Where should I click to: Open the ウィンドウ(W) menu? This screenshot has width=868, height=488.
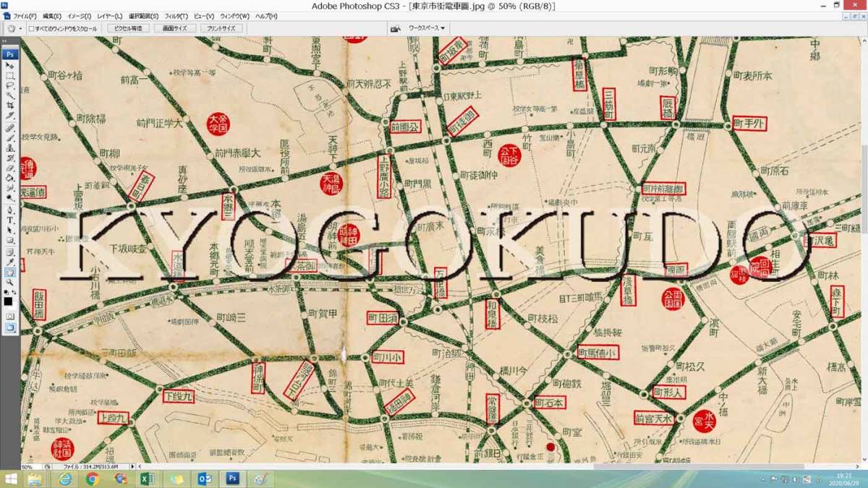234,16
